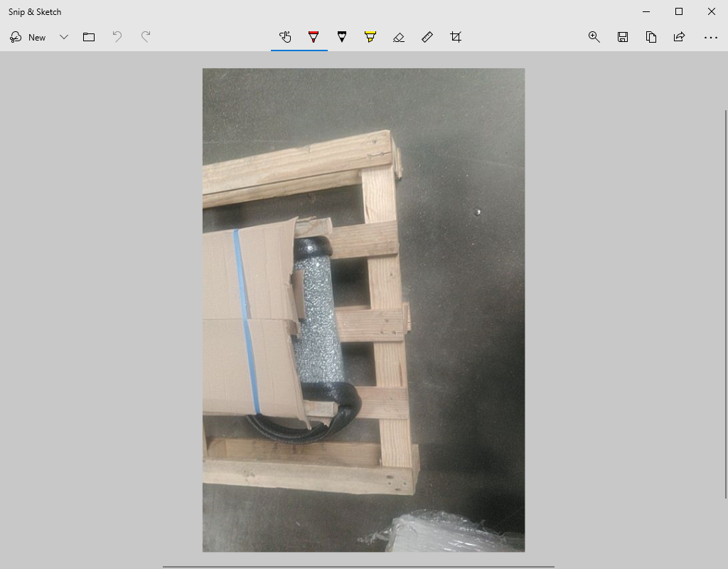Save the snip with floppy disk icon
Image resolution: width=728 pixels, height=569 pixels.
pyautogui.click(x=623, y=37)
